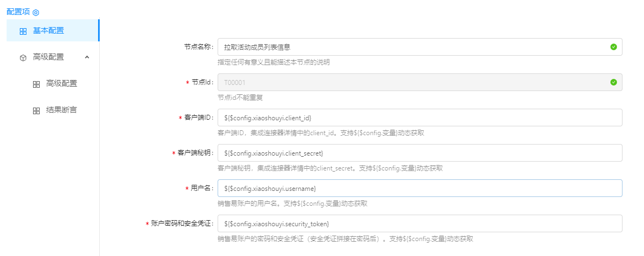Screen dimensions: 644x256
Task: Select the 账户密码和安全凭证 input field
Action: click(x=420, y=223)
